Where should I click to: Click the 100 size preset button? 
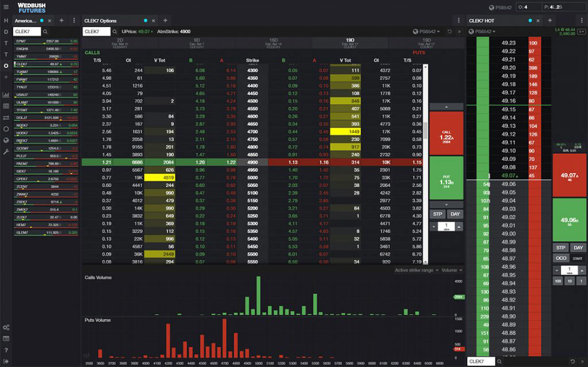pos(558,280)
